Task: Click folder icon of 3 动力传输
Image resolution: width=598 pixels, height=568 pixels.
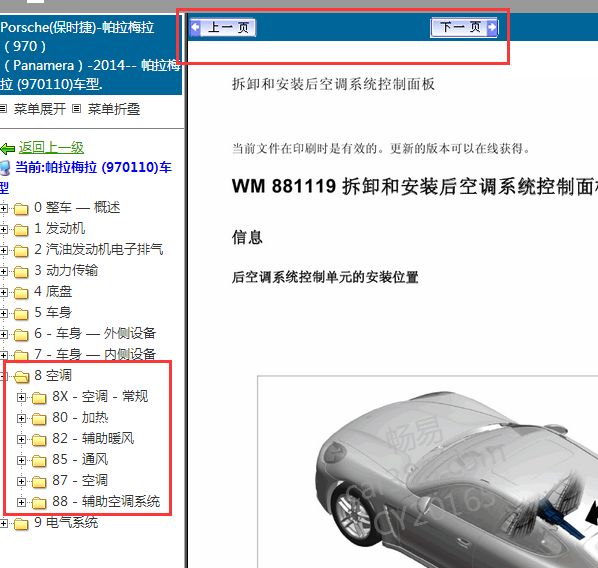Action: coord(21,272)
